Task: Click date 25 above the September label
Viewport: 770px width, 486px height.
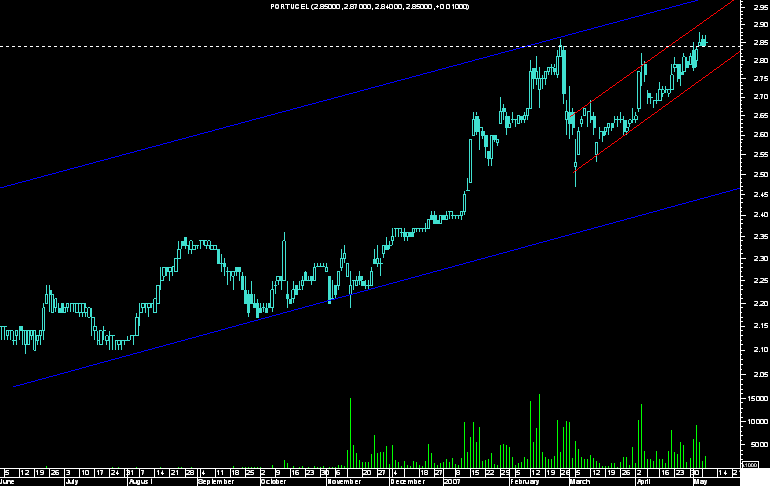Action: click(x=250, y=473)
